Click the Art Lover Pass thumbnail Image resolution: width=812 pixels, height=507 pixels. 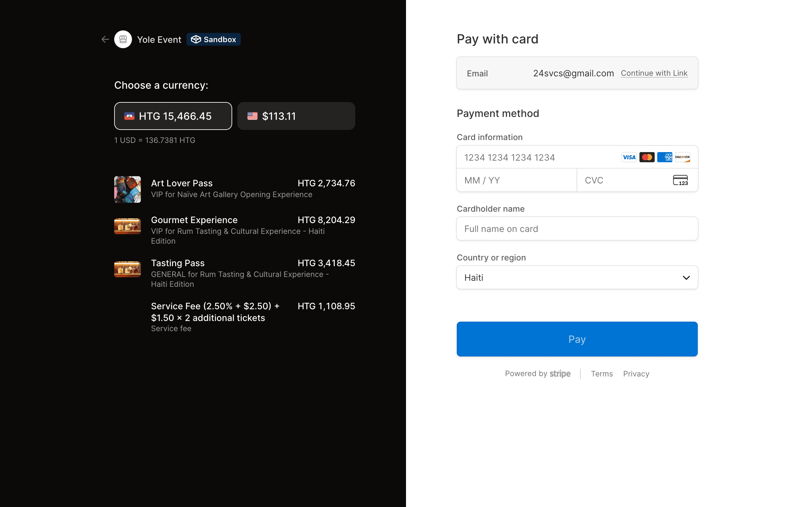tap(127, 189)
